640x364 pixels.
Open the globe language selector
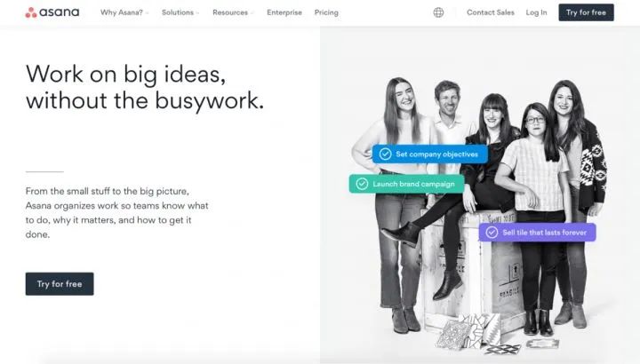(x=438, y=12)
